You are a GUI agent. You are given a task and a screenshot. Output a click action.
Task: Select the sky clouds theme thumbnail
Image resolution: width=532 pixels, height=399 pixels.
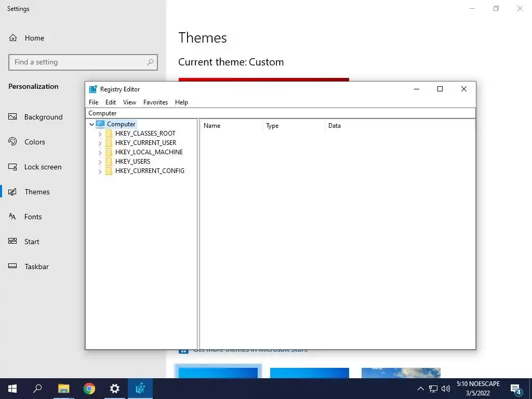tap(401, 373)
